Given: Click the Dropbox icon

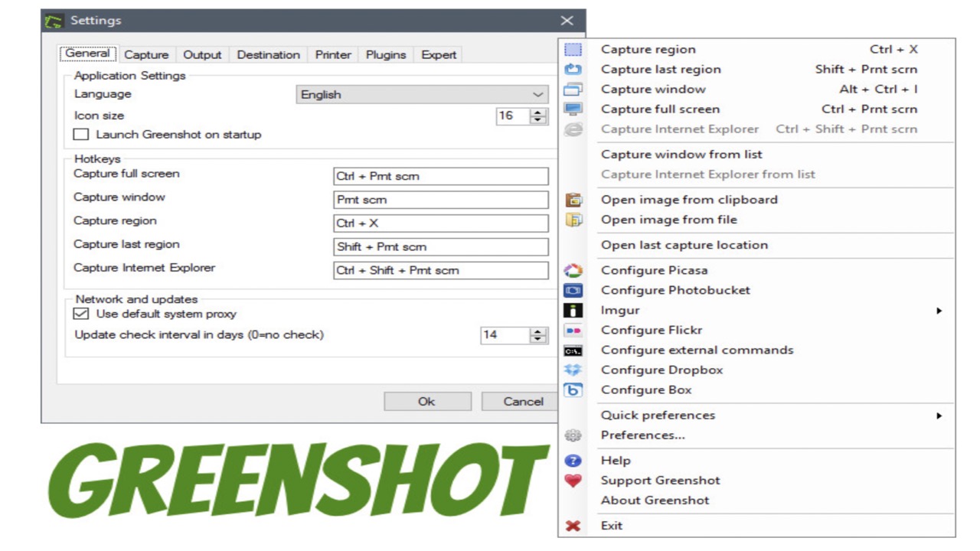Looking at the screenshot, I should [573, 370].
